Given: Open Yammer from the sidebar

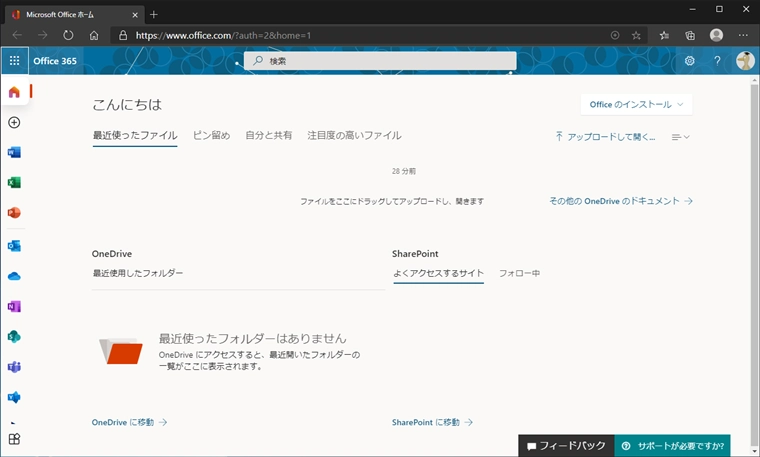Looking at the screenshot, I should (14, 397).
